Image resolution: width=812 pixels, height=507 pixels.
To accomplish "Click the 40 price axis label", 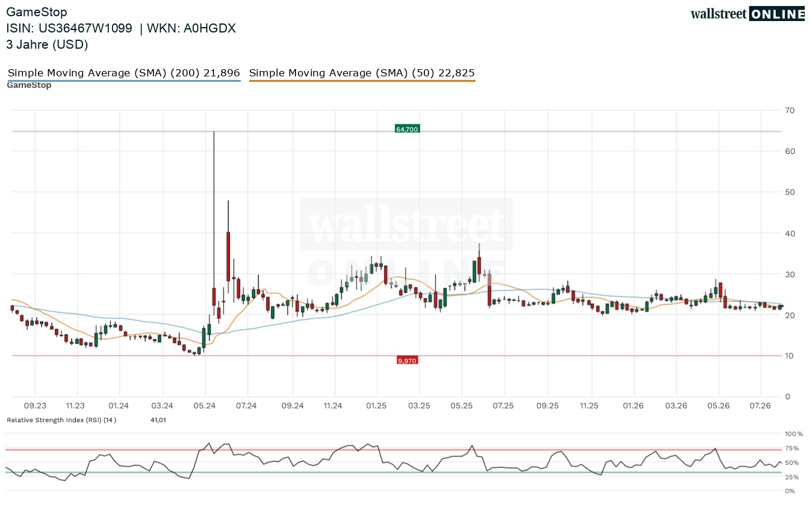I will click(x=790, y=233).
